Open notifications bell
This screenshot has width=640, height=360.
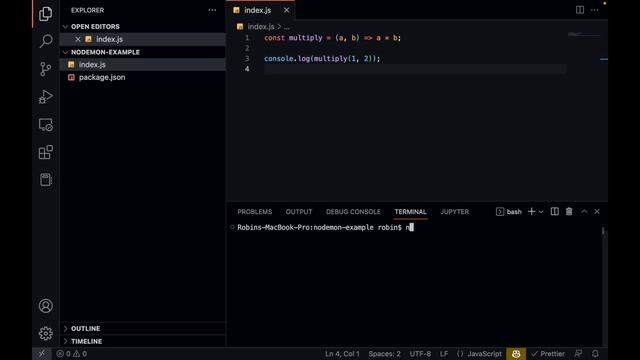[595, 353]
